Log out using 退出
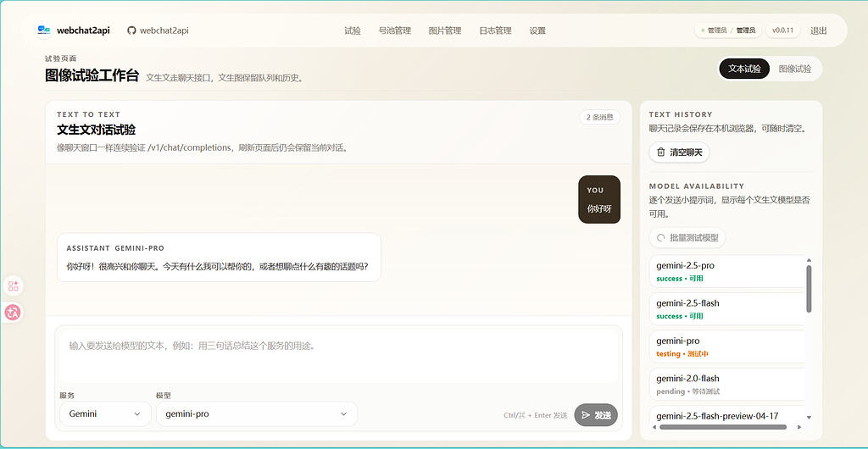This screenshot has height=449, width=868. 819,30
